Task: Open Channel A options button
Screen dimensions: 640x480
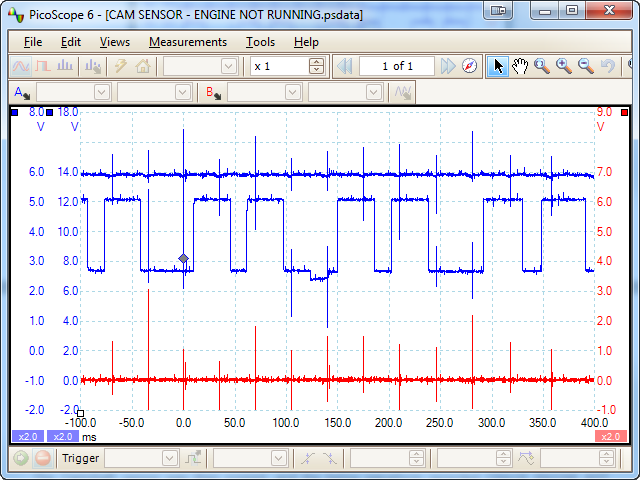Action: pyautogui.click(x=21, y=92)
